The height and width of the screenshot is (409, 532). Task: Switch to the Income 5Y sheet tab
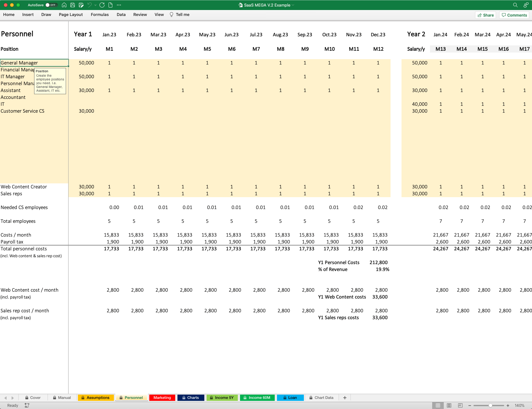click(x=222, y=398)
